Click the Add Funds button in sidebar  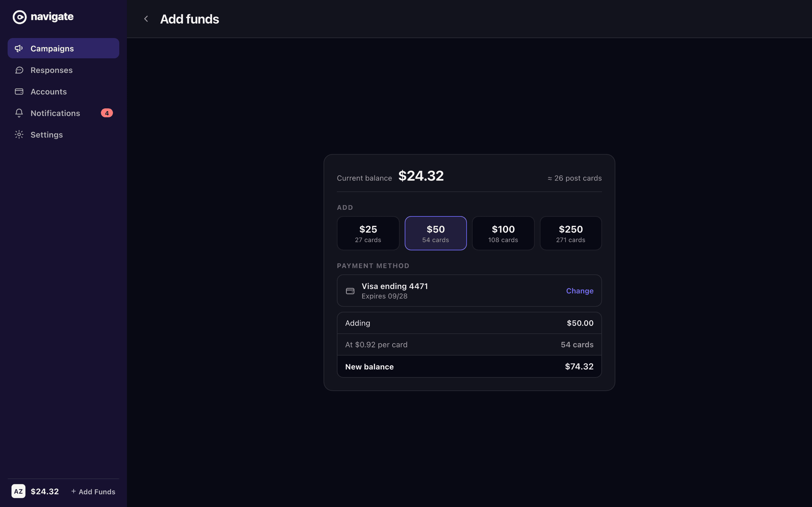click(x=93, y=491)
